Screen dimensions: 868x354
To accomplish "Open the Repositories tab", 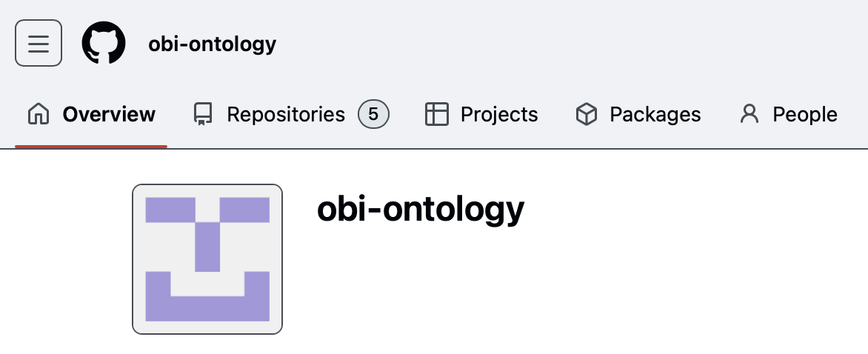I will click(x=285, y=114).
